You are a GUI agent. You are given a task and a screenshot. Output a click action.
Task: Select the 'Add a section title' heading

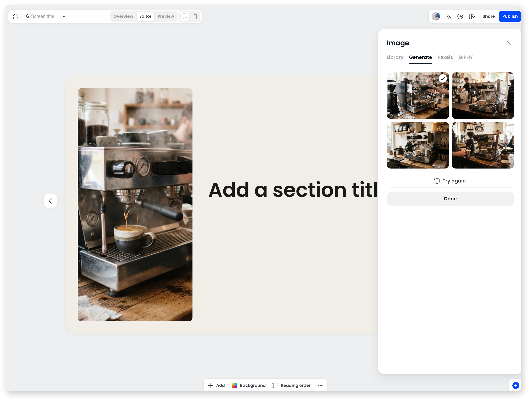coord(293,190)
